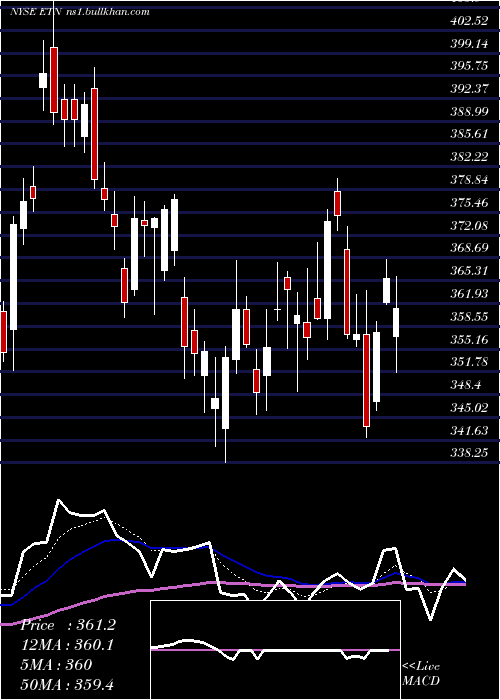Viewport: 500px width, 700px height.
Task: Click the 345.02 price axis label
Action: tap(469, 407)
